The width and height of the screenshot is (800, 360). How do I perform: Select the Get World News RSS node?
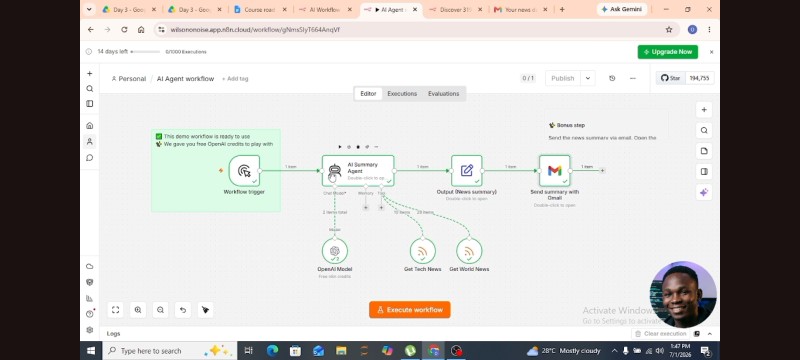(x=469, y=251)
